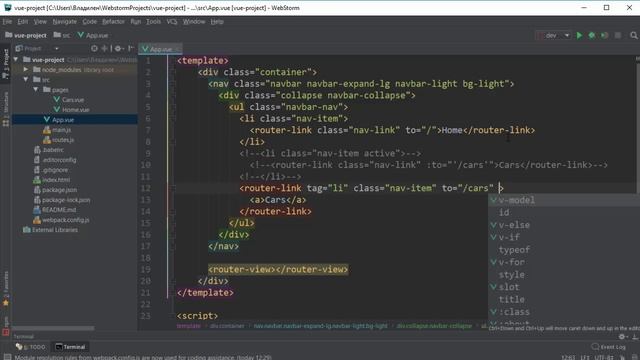Choose v-for autocomplete suggestion
Screen dimensions: 640x360
pos(564,262)
